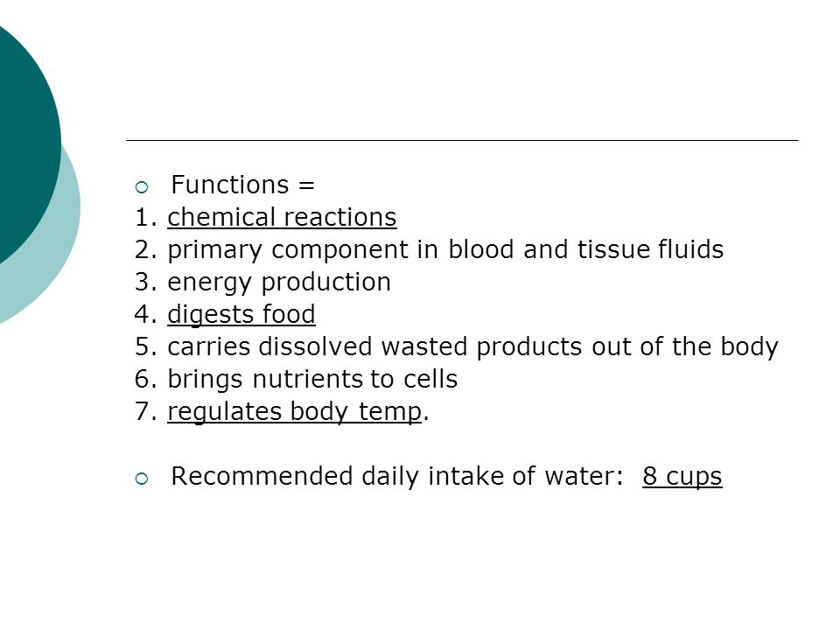Click the number 4. list marker

click(146, 314)
